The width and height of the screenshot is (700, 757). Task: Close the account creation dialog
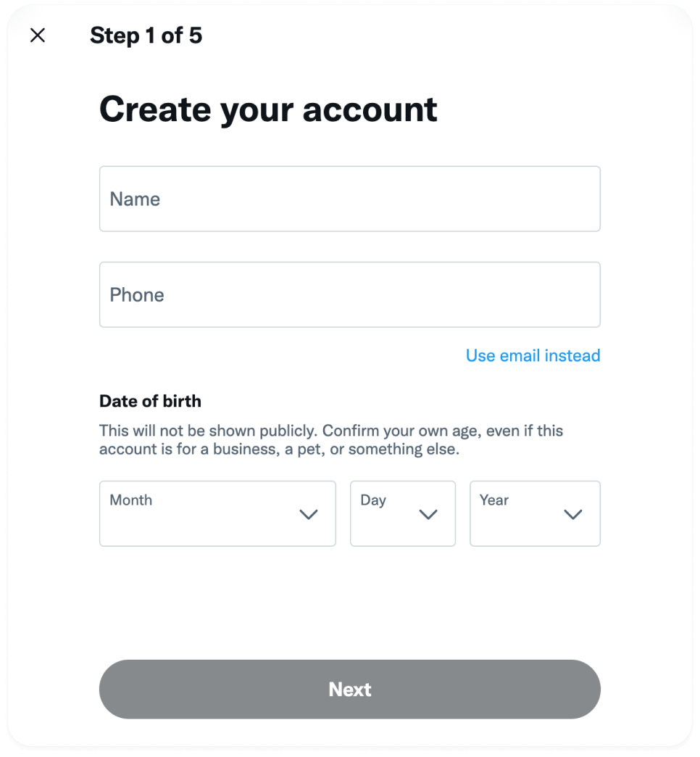click(38, 36)
